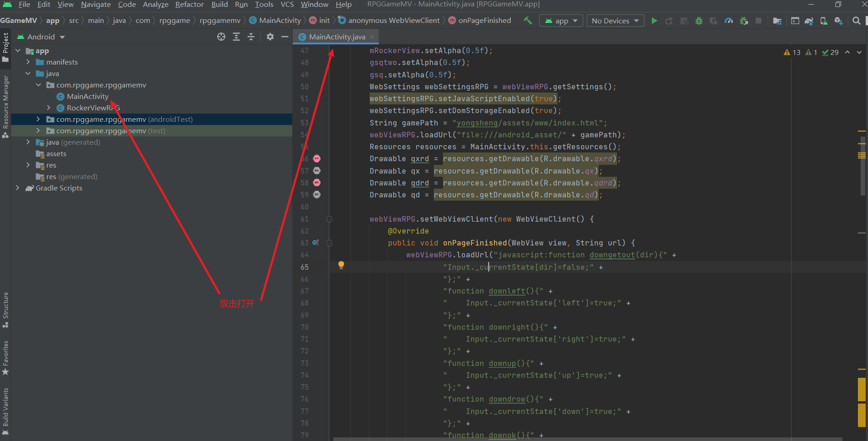The image size is (868, 441).
Task: Expand the Gradle Scripts node
Action: 17,188
